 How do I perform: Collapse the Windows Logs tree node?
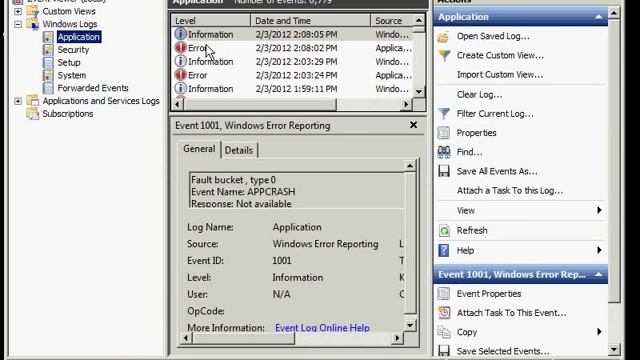pyautogui.click(x=18, y=24)
